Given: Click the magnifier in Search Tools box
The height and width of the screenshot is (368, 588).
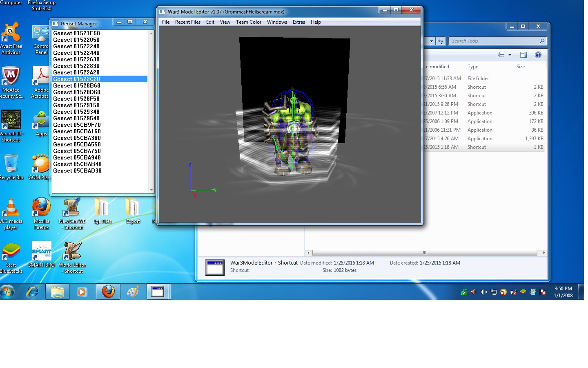Looking at the screenshot, I should 542,41.
